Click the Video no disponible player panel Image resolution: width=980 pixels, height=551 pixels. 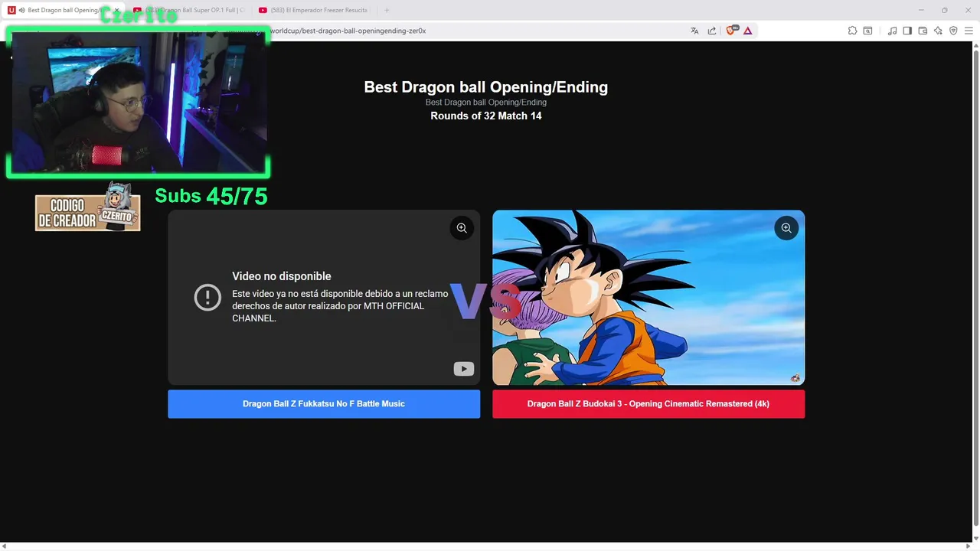click(324, 298)
